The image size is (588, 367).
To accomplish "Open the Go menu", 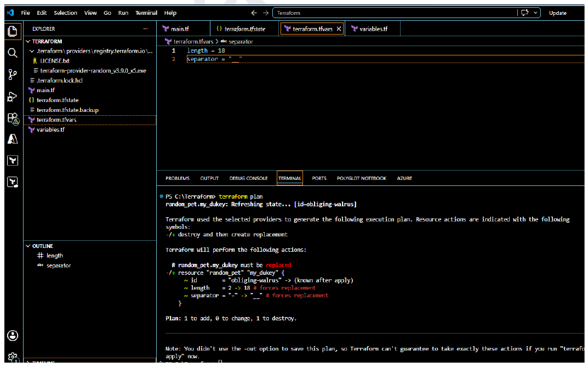I will 107,13.
